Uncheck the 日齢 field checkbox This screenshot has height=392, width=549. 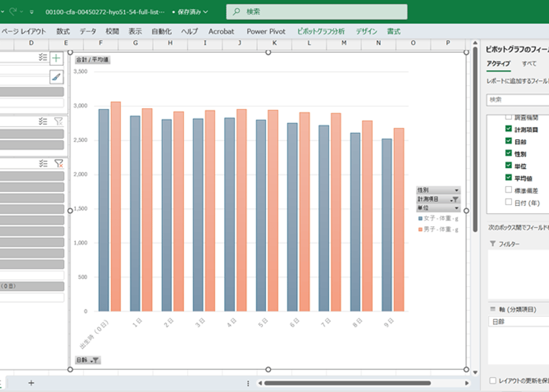(x=509, y=141)
